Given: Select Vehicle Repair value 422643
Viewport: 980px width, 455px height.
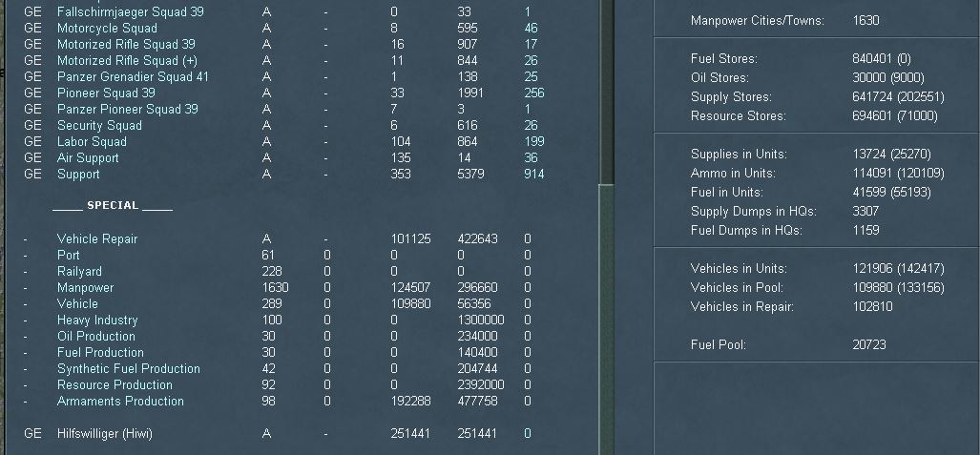Looking at the screenshot, I should click(477, 238).
